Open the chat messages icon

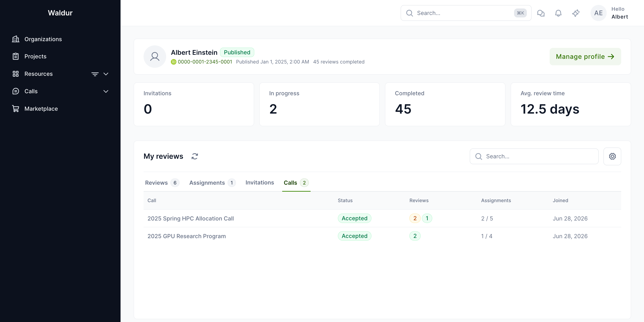tap(541, 13)
